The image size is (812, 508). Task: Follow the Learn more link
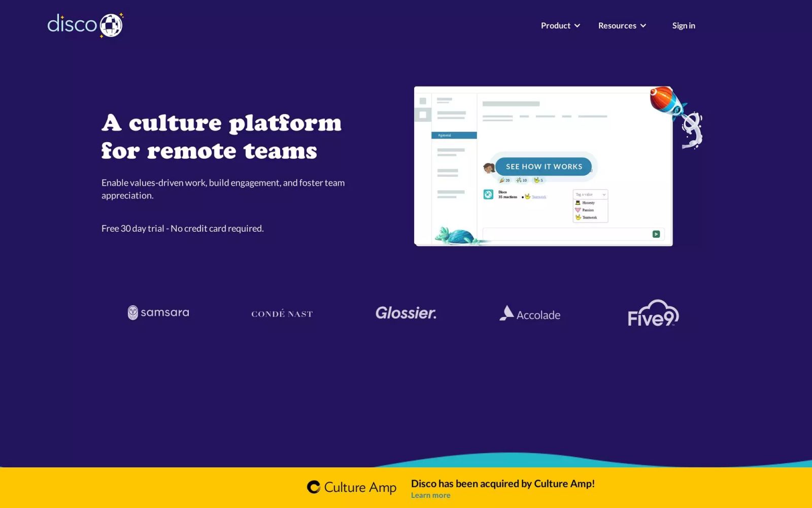coord(430,495)
